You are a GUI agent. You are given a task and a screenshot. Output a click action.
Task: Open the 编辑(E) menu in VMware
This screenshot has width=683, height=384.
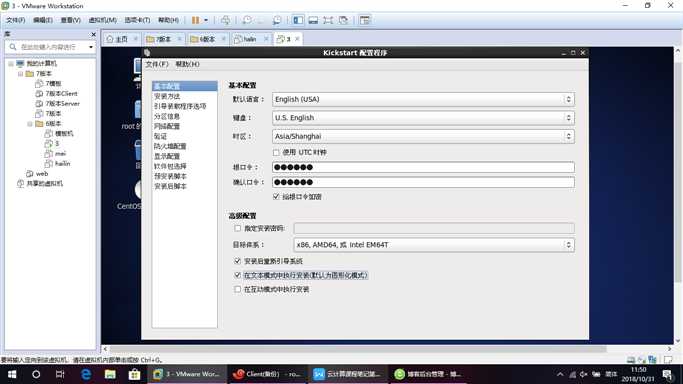coord(43,20)
